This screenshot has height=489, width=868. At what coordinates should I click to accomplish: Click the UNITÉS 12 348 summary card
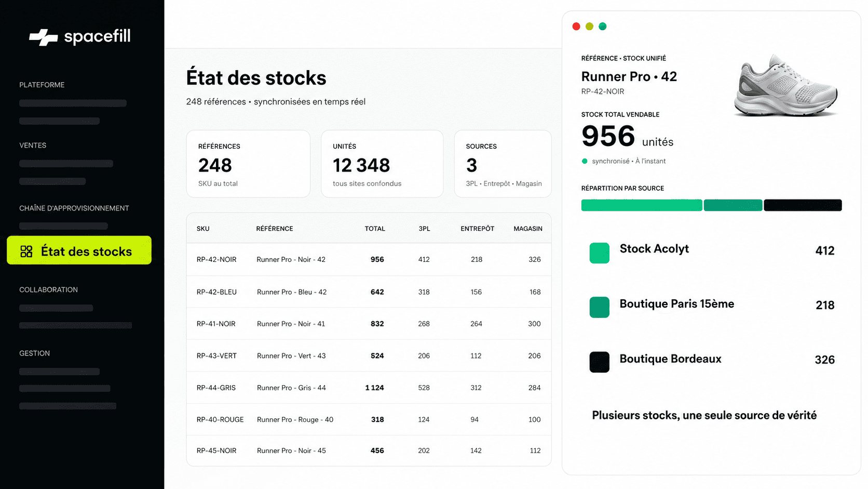382,164
